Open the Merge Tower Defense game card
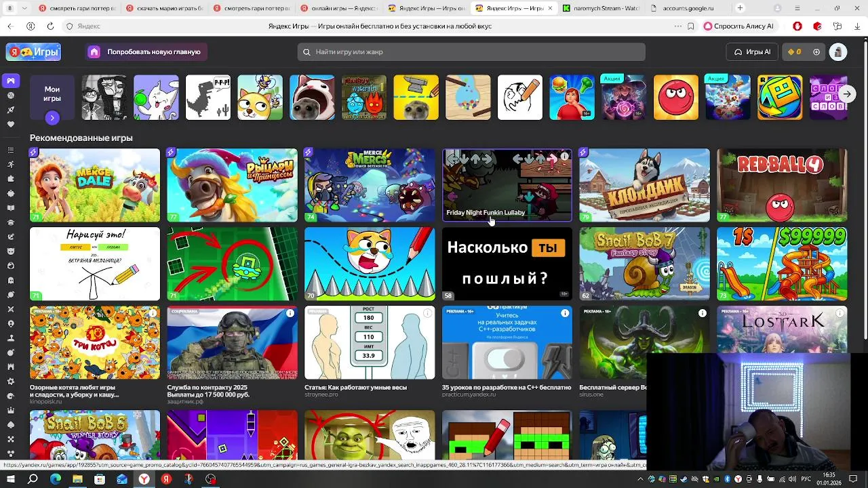 pos(370,185)
